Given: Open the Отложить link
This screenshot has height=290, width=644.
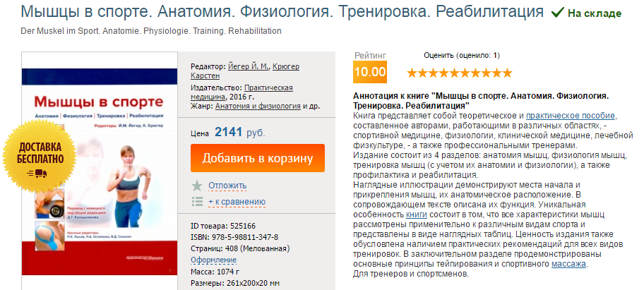Looking at the screenshot, I should point(227,185).
